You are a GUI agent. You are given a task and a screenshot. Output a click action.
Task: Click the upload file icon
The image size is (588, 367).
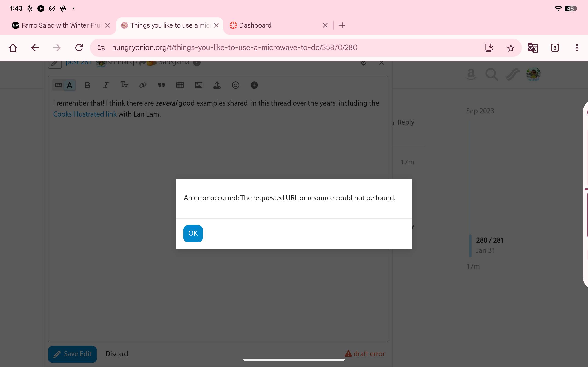tap(217, 85)
